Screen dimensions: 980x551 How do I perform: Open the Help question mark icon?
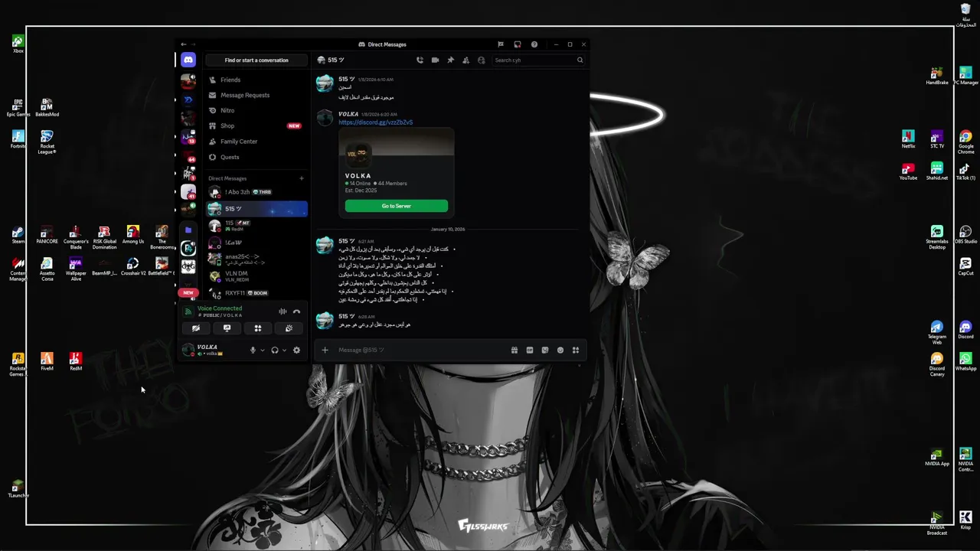[x=534, y=44]
